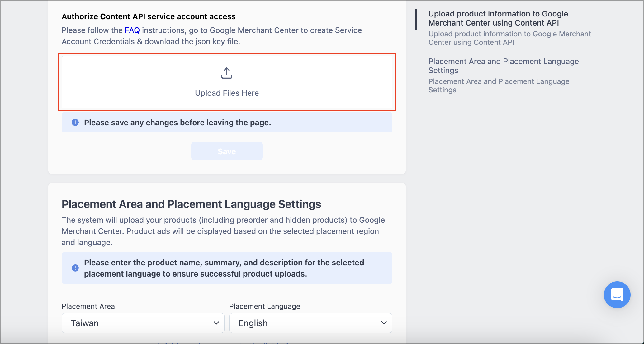Screen dimensions: 644x344
Task: Open the chat support bubble icon
Action: [617, 295]
